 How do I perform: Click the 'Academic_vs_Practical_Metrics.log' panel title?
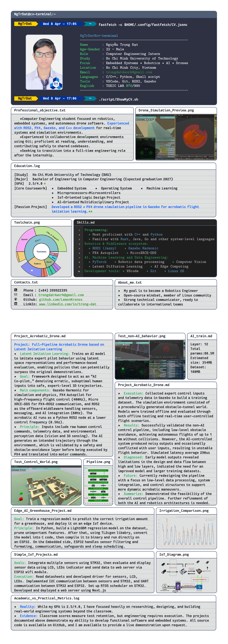tap(47, 598)
